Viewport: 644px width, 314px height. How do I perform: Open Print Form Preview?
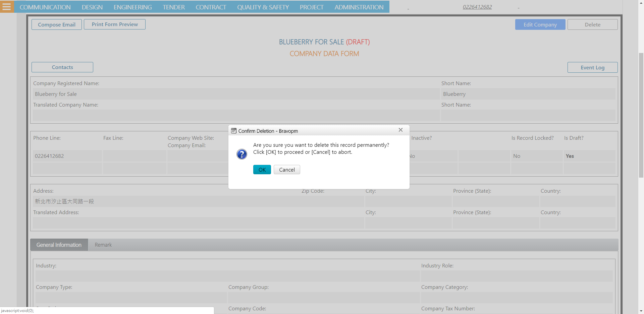coord(115,24)
